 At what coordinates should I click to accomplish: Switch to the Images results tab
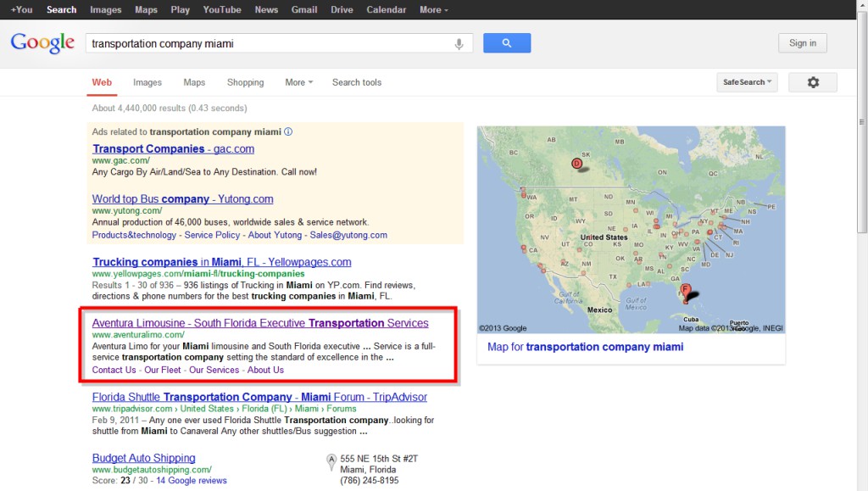(x=147, y=82)
